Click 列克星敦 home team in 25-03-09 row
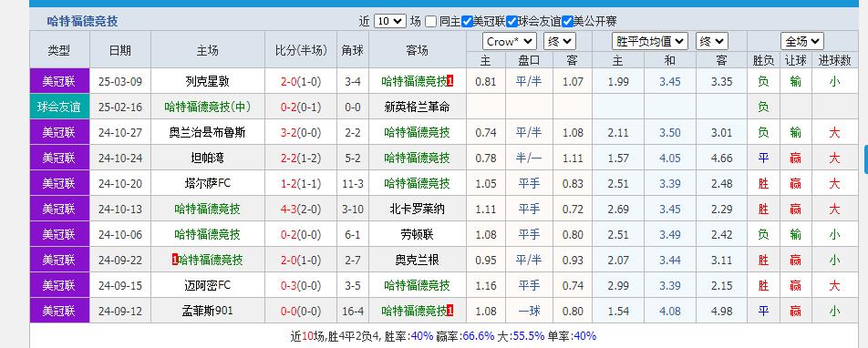The image size is (868, 348). pos(208,82)
